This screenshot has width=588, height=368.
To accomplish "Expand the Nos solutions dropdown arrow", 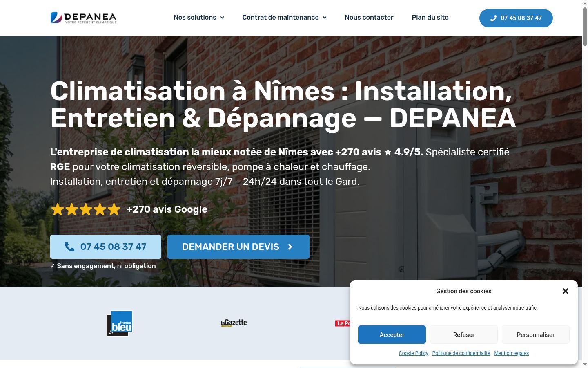I will click(222, 18).
